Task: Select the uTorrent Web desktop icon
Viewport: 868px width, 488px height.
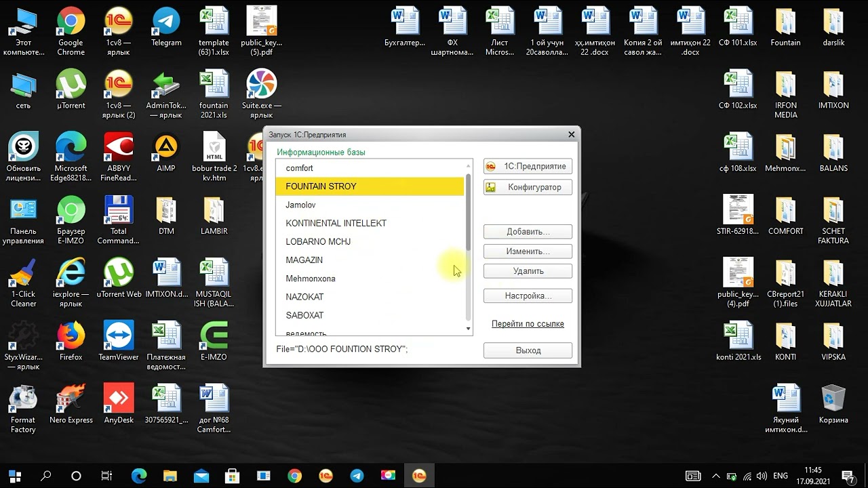Action: 119,279
